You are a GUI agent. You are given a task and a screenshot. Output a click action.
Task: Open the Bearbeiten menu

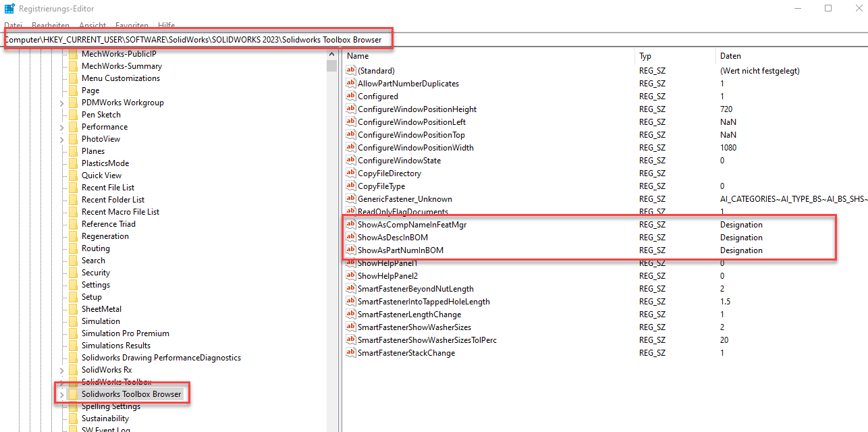pos(51,25)
